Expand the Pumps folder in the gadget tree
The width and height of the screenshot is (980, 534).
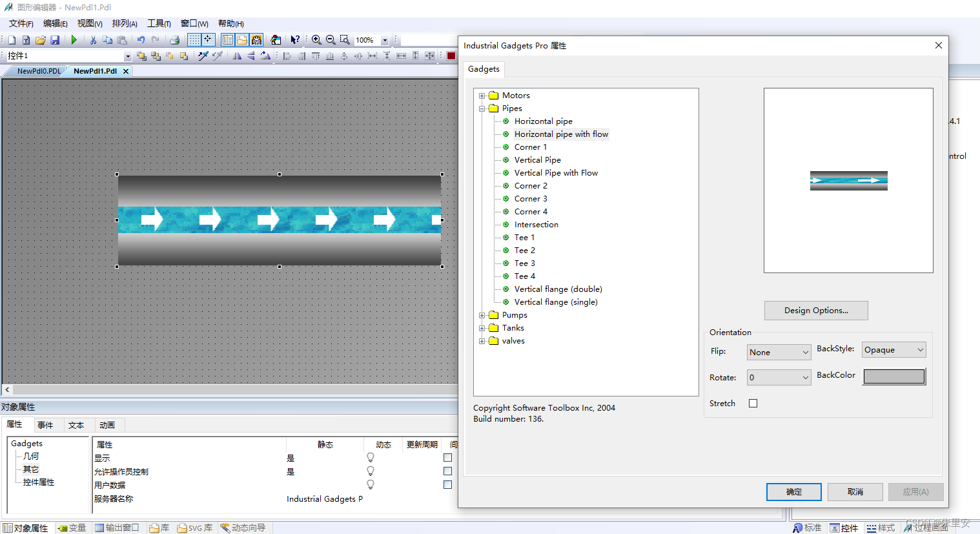point(482,314)
